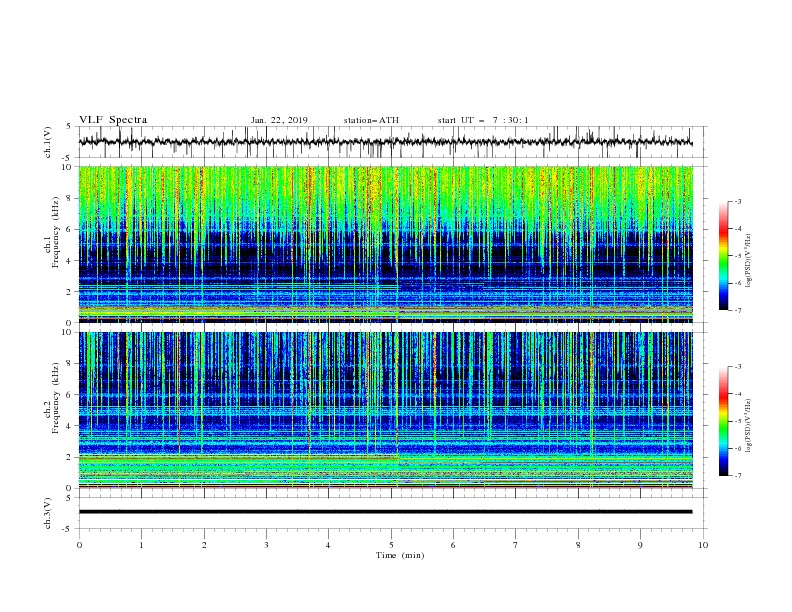Click the 'ch.3(V)' waveform axis label
Viewport: 792px width, 612px height.
[x=48, y=513]
